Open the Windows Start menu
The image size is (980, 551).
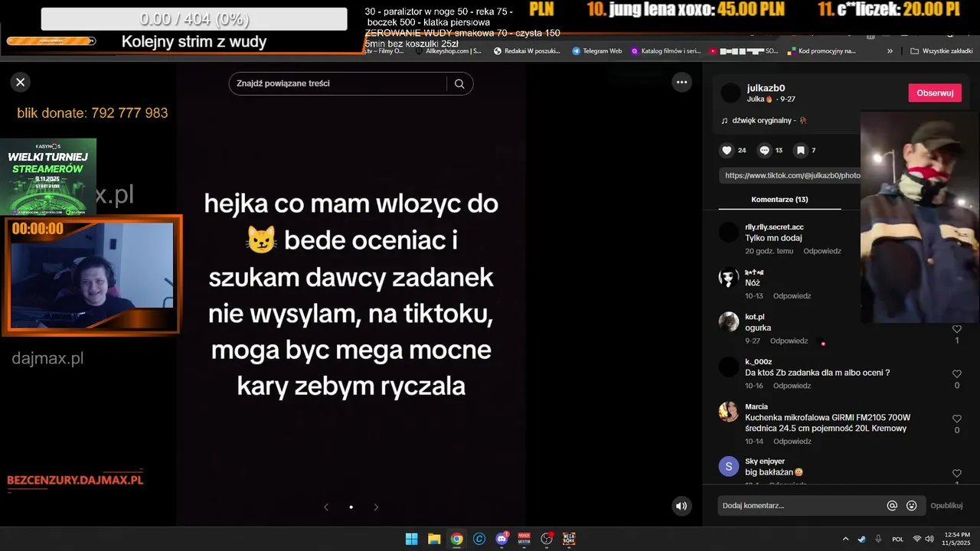(411, 539)
